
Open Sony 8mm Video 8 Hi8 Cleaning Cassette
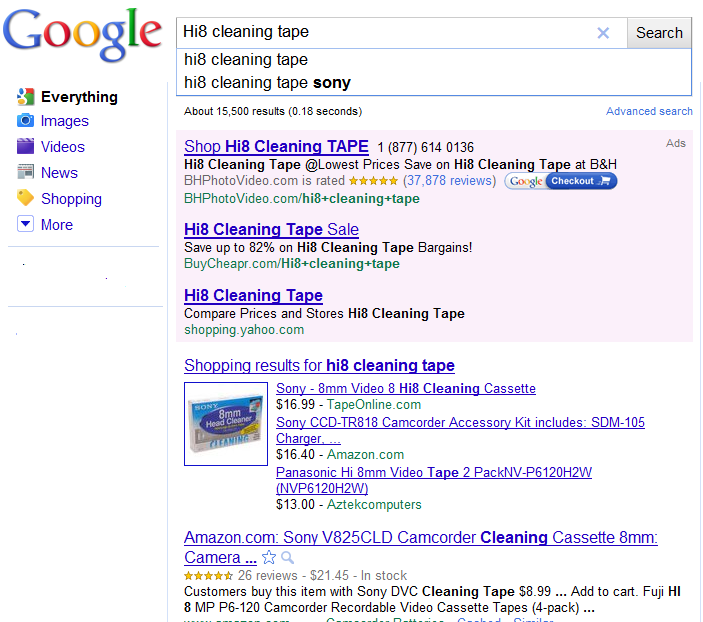[x=406, y=388]
